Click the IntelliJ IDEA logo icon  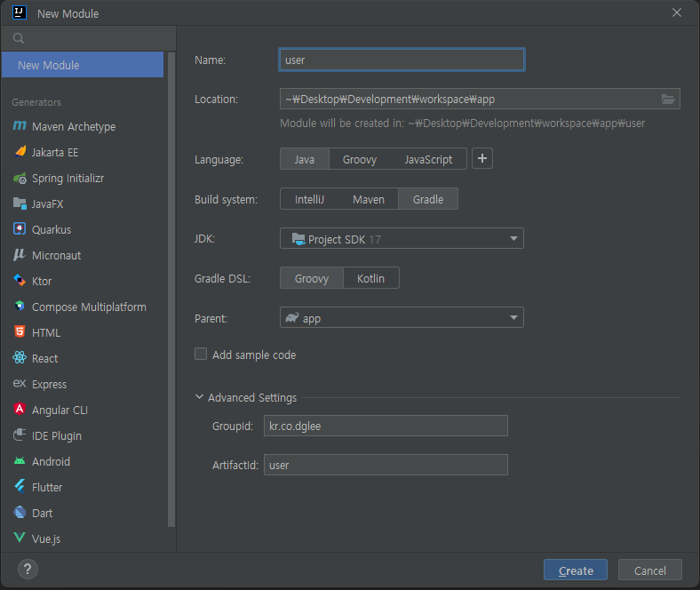pos(20,12)
